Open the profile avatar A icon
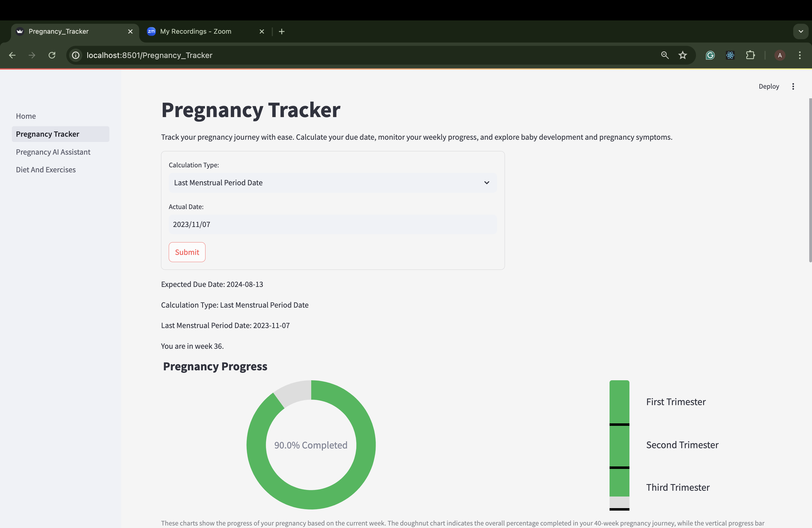Image resolution: width=812 pixels, height=528 pixels. click(780, 55)
